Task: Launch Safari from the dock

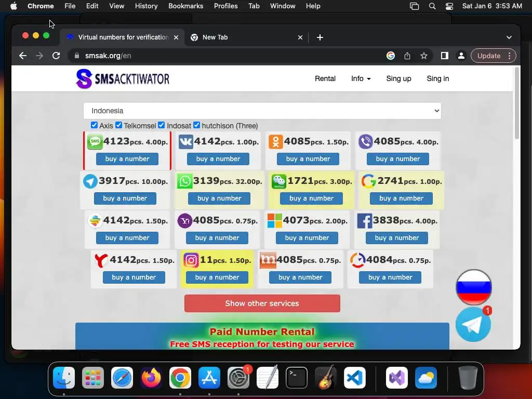Action: [122, 378]
